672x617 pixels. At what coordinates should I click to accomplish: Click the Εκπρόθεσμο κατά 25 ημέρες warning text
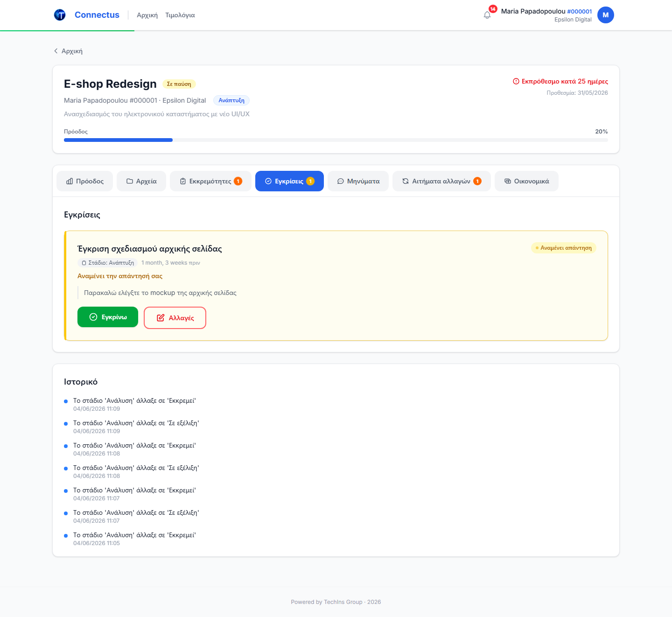pyautogui.click(x=565, y=81)
